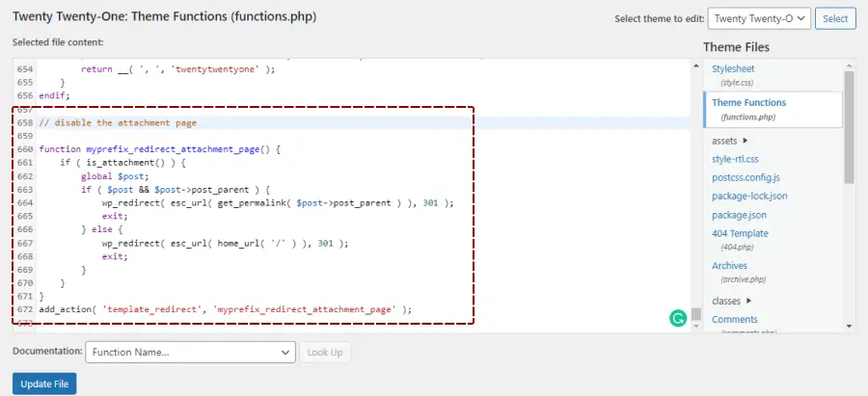The image size is (868, 396).
Task: Open the style-rtl.css file
Action: point(735,159)
